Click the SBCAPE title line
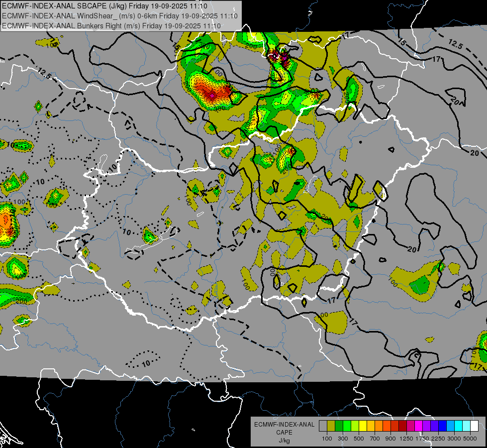The width and height of the screenshot is (487, 448). pyautogui.click(x=104, y=6)
